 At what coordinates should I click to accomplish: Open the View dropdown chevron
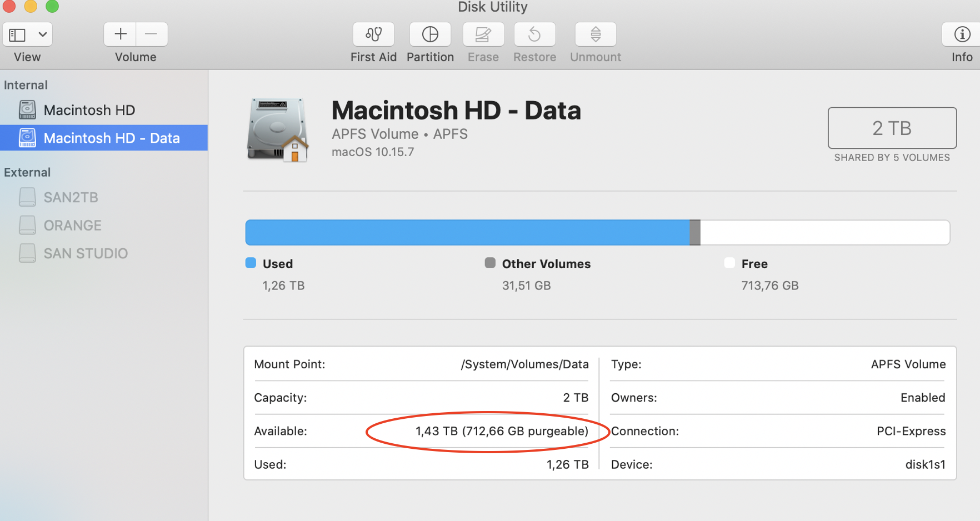(x=42, y=35)
